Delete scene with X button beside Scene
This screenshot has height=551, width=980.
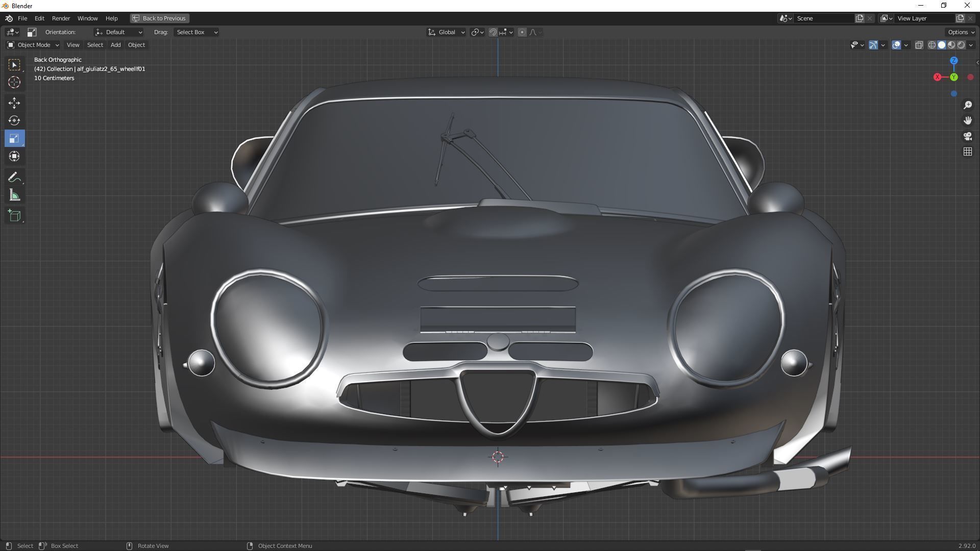point(870,18)
